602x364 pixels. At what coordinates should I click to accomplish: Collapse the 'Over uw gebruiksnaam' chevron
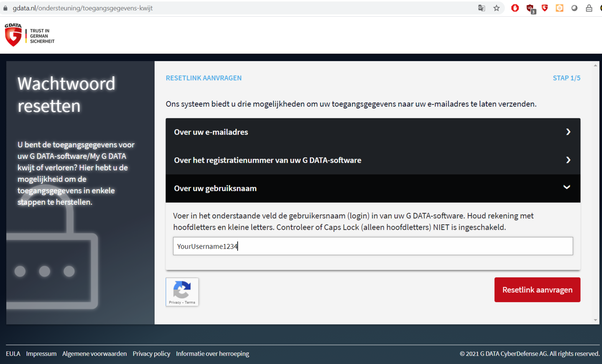[567, 187]
